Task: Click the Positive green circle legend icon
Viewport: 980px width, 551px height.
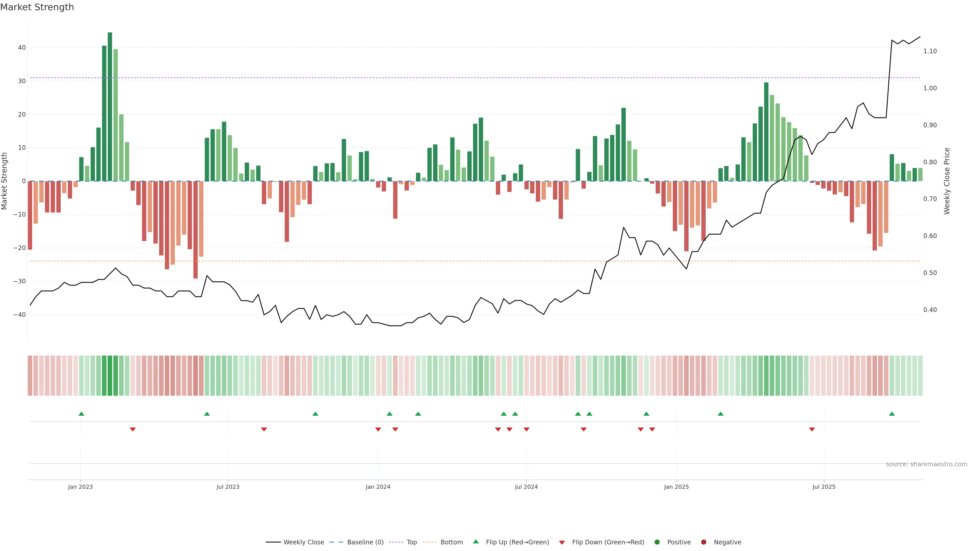Action: click(657, 542)
